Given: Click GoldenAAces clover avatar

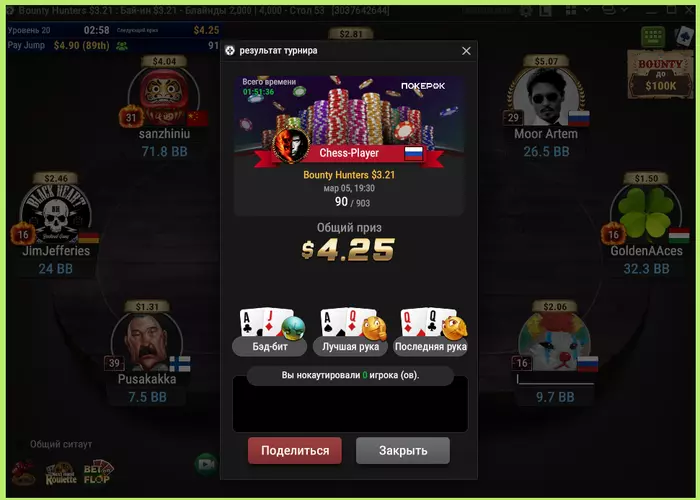Looking at the screenshot, I should 646,213.
